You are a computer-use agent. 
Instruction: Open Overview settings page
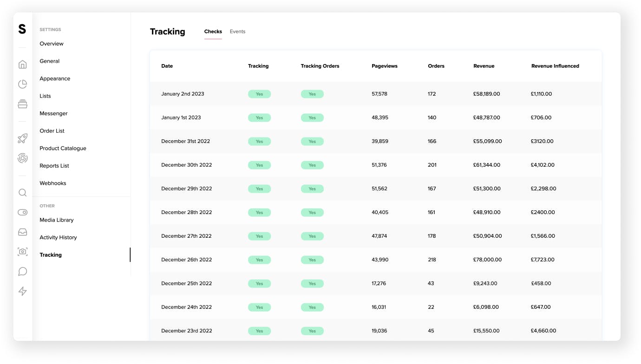52,44
